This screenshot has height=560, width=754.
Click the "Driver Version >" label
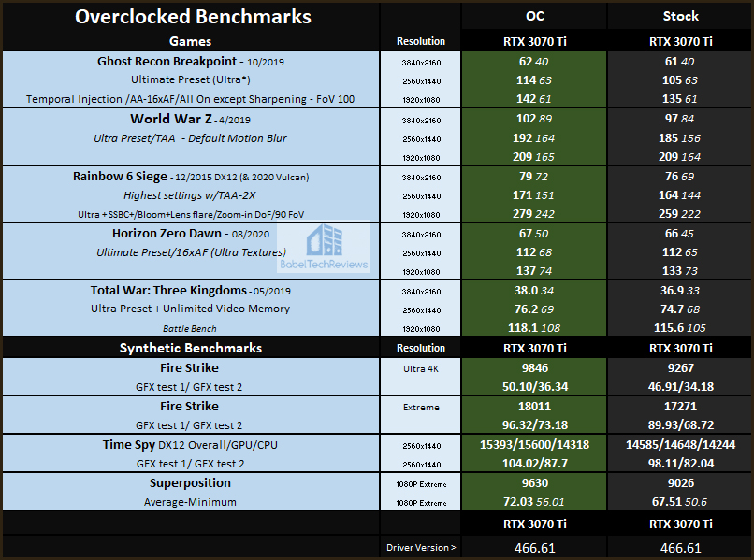pos(421,548)
